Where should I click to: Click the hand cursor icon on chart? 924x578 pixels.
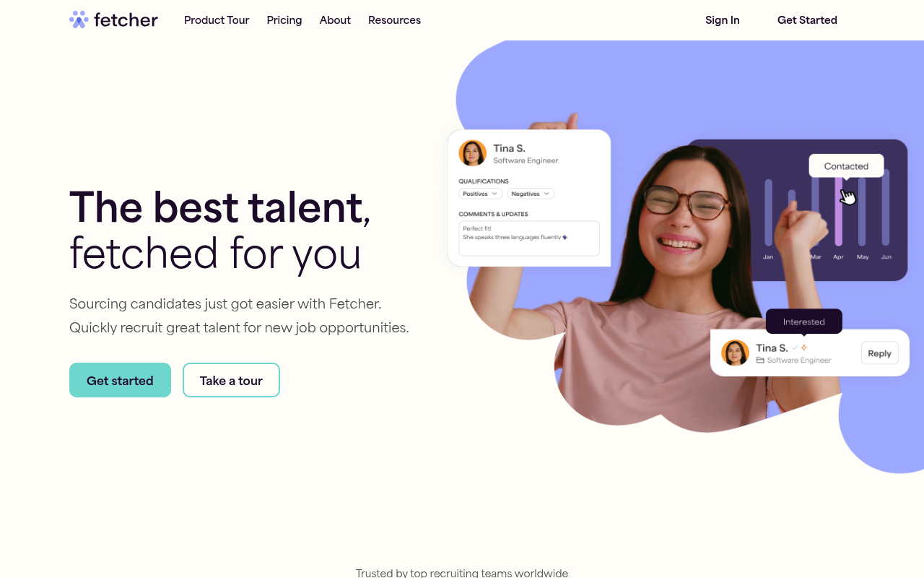(847, 196)
